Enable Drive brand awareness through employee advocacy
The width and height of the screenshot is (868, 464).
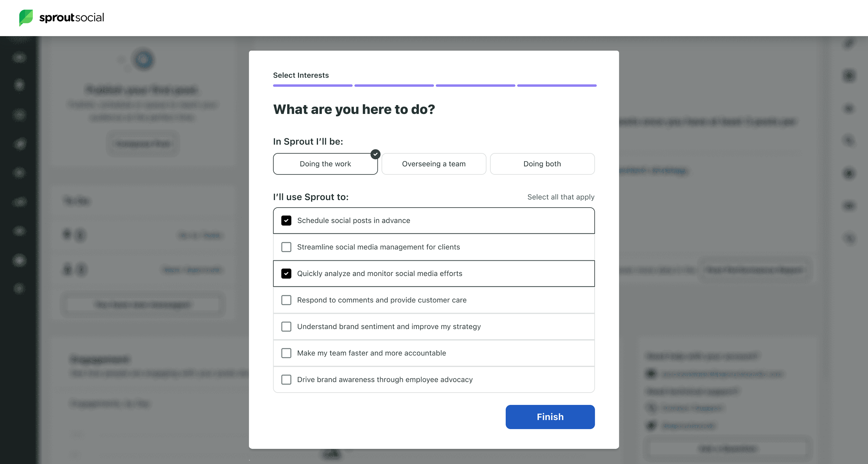click(286, 380)
